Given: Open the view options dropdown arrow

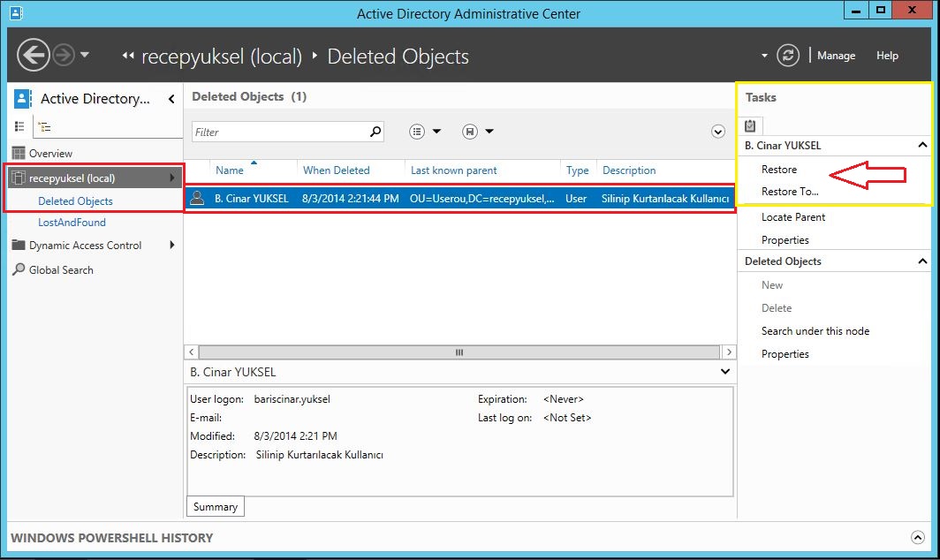Looking at the screenshot, I should [436, 132].
